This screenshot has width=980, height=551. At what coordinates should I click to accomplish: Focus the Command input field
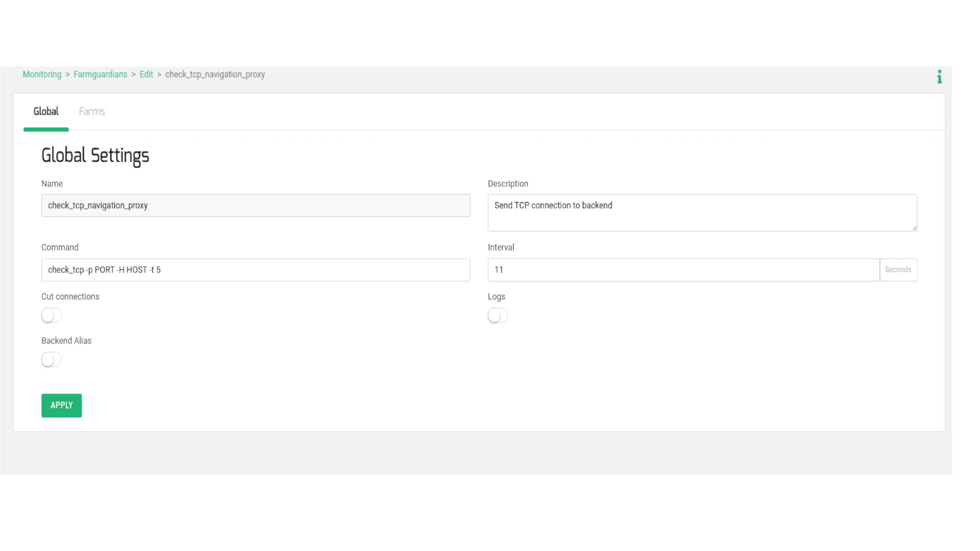[x=255, y=270]
